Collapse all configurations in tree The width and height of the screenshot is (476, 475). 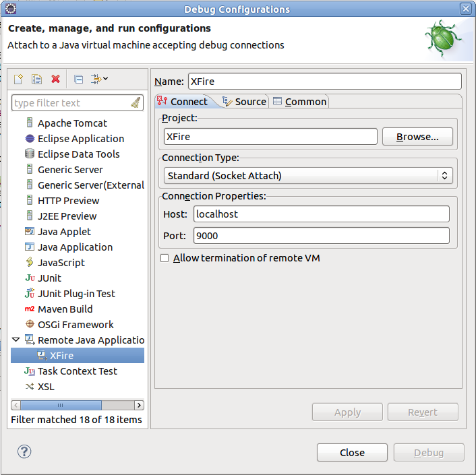(79, 80)
